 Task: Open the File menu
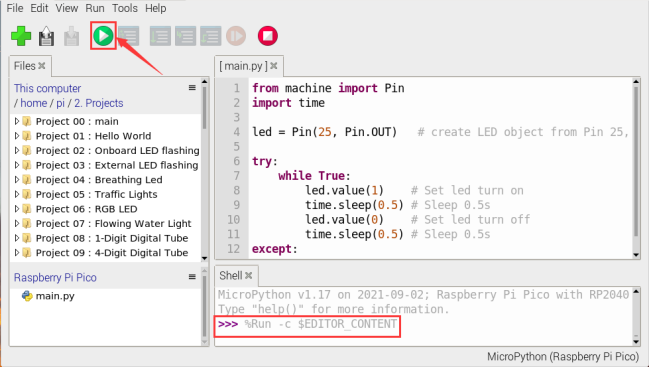(15, 8)
